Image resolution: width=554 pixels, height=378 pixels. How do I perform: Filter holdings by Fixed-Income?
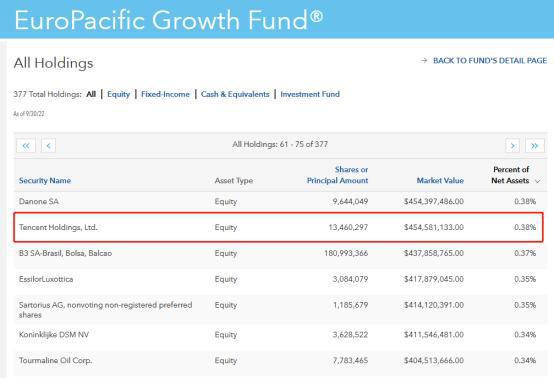coord(165,94)
